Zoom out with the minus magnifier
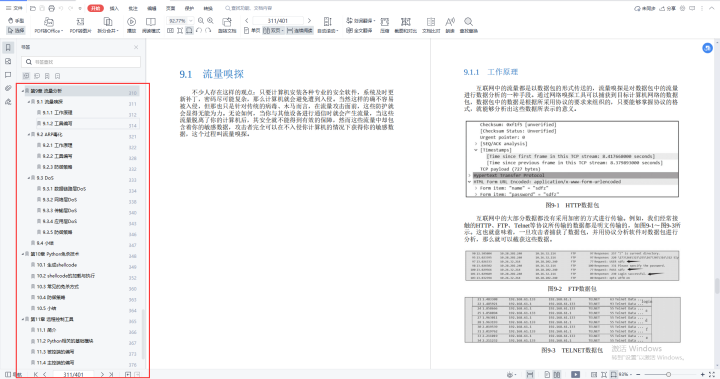The width and height of the screenshot is (720, 379). pos(201,21)
